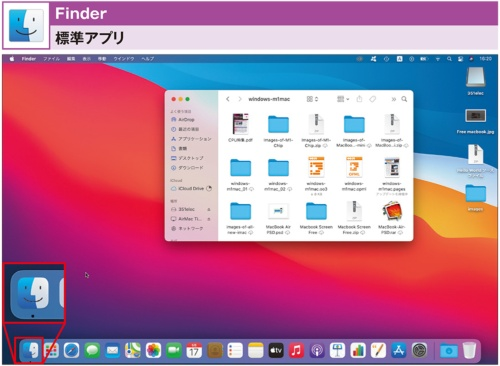Open Contacts from the Dock

[x=215, y=350]
